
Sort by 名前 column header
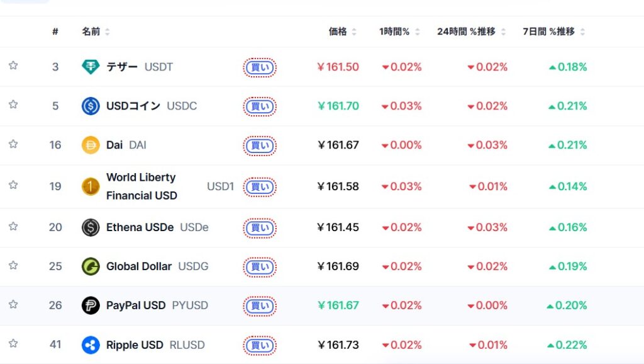tap(96, 31)
